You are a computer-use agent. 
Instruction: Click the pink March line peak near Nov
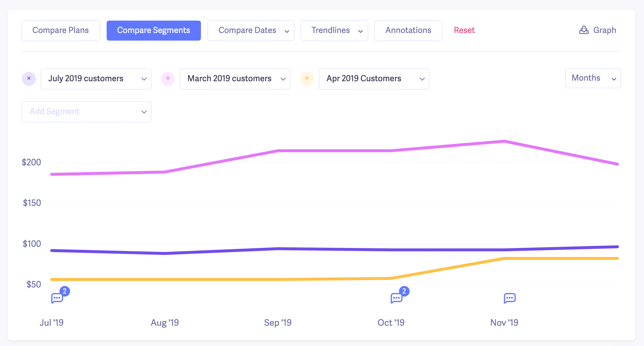point(504,142)
